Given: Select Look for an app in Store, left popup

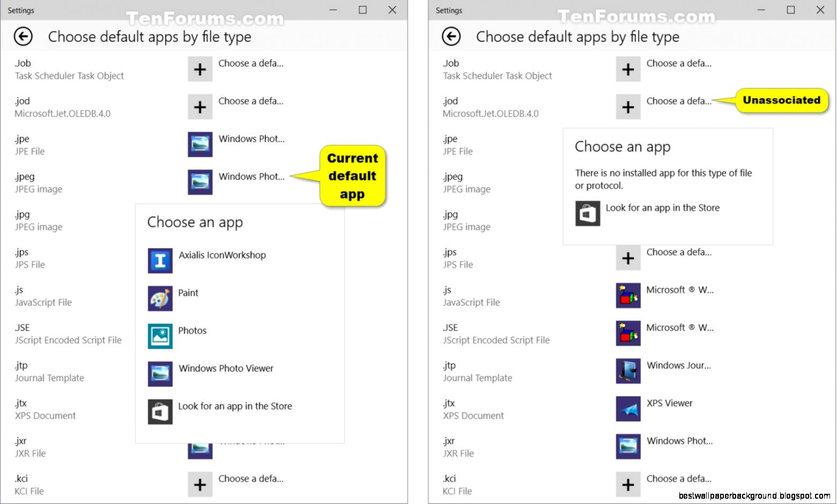Looking at the screenshot, I should [235, 406].
